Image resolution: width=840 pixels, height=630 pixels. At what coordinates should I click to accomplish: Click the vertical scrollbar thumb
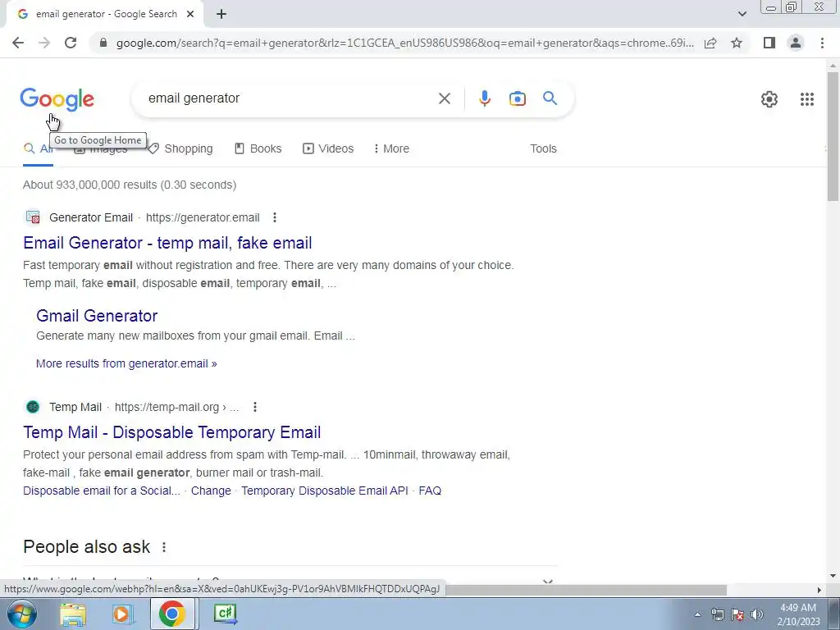coord(833,137)
